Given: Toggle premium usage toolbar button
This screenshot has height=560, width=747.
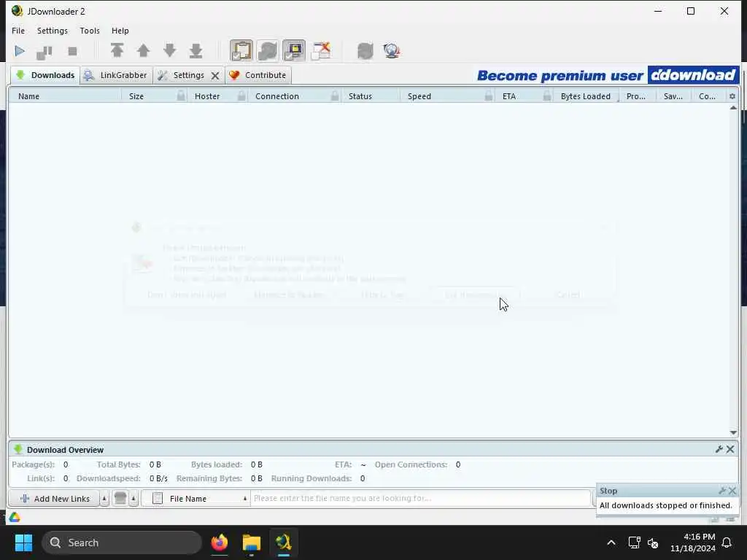Looking at the screenshot, I should point(294,50).
